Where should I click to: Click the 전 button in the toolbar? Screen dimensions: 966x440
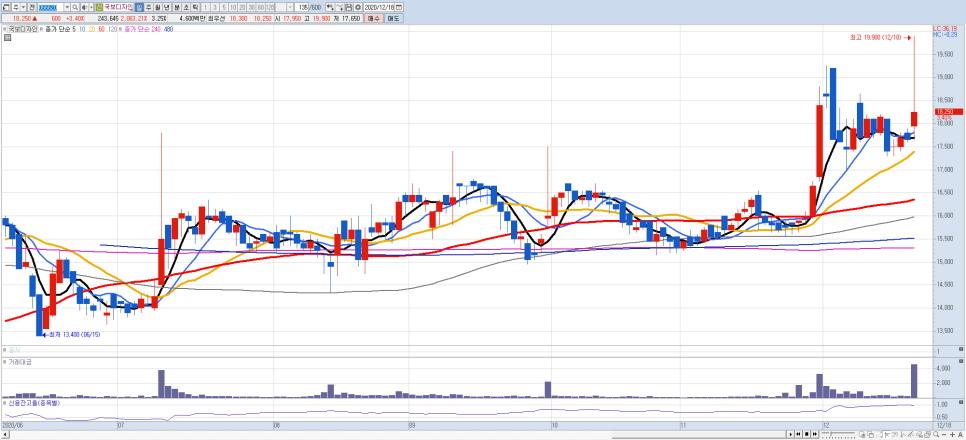click(31, 7)
